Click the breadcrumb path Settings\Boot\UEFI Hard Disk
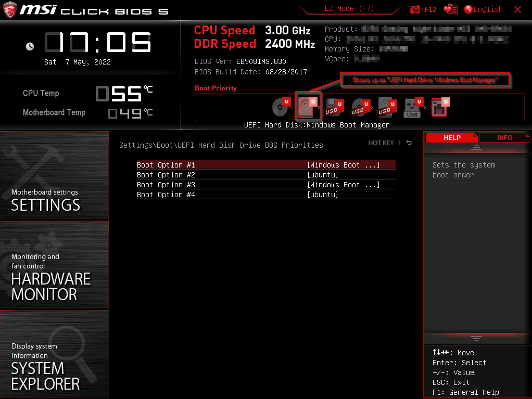Image resolution: width=532 pixels, height=399 pixels. (x=221, y=145)
